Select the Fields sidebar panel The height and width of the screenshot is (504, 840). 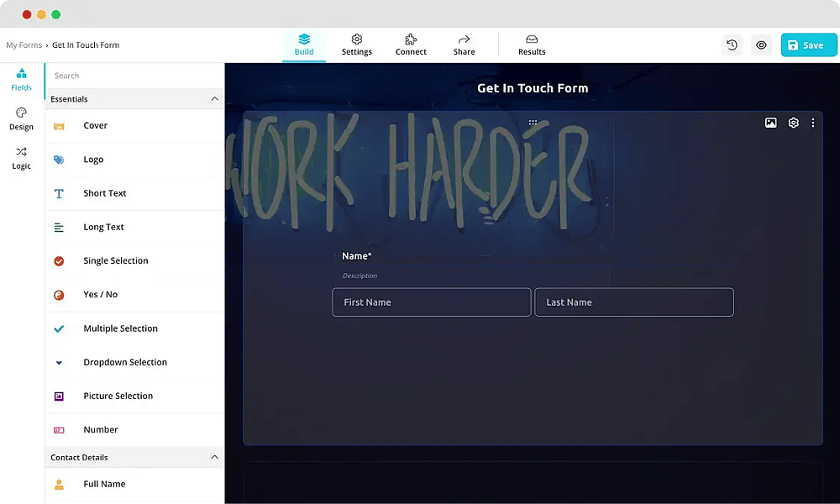(x=22, y=80)
